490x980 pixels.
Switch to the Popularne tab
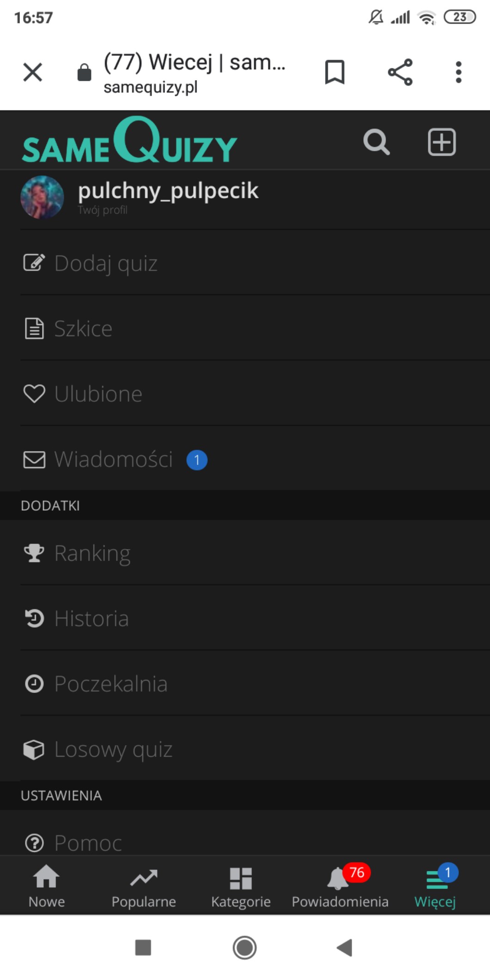coord(144,887)
